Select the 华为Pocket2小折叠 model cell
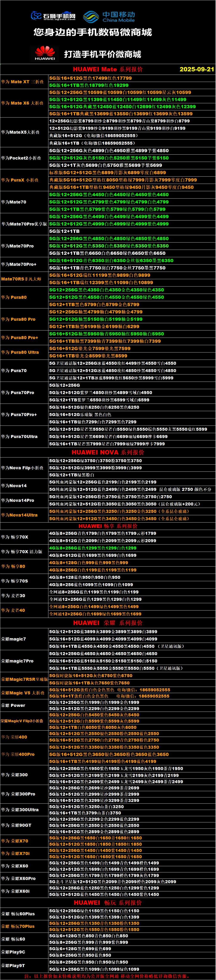The width and height of the screenshot is (216, 980). click(x=22, y=158)
